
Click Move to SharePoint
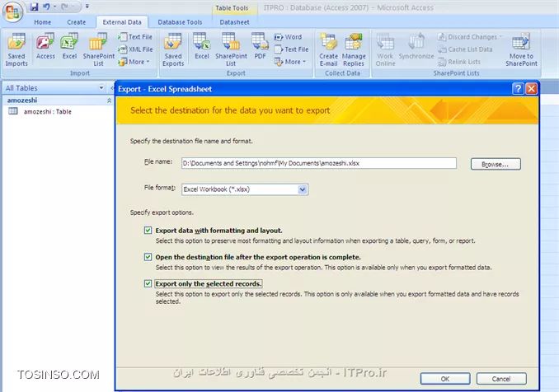point(521,50)
